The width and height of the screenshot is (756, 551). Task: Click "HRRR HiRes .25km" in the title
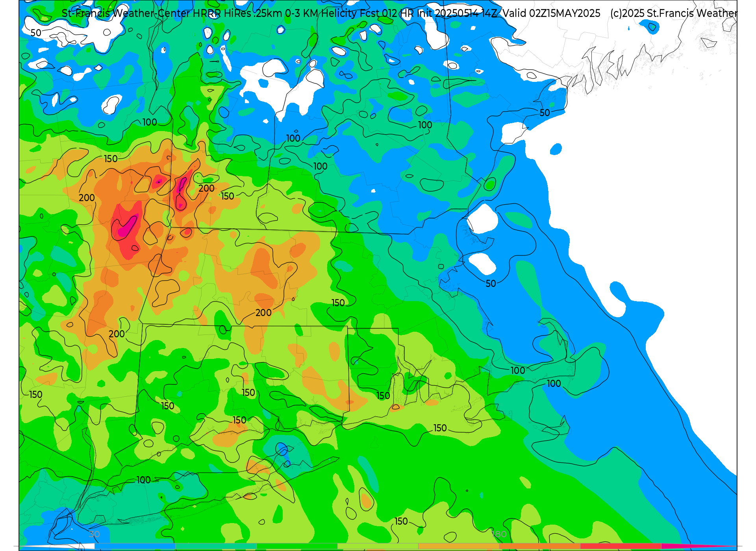tap(237, 13)
